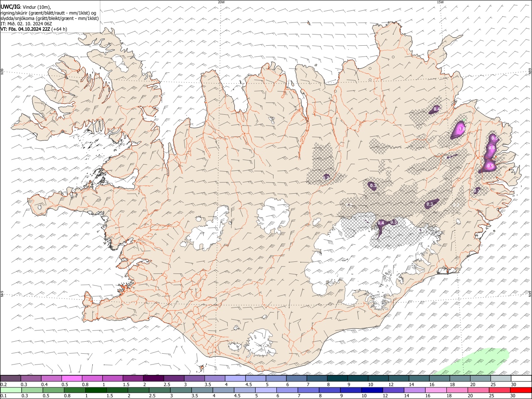Click the 'rigning/skúrir (grænt/blátt/rautt - mm/1klst) og' line

tap(48, 13)
